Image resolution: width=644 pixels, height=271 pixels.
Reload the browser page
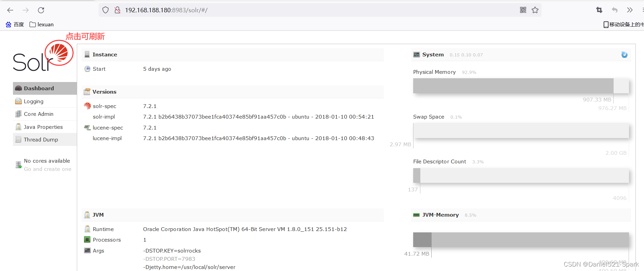[41, 10]
